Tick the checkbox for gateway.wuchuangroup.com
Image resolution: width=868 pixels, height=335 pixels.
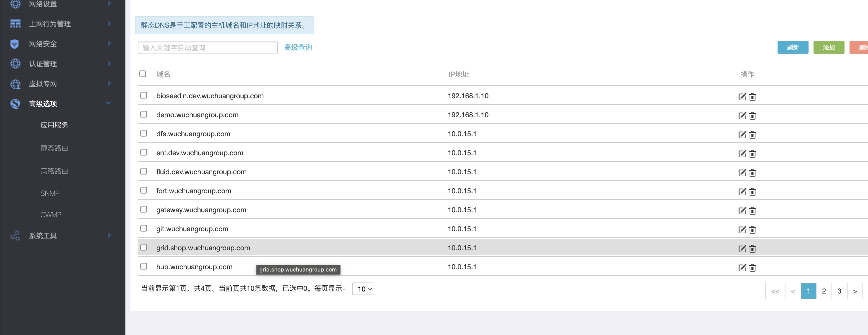(144, 209)
